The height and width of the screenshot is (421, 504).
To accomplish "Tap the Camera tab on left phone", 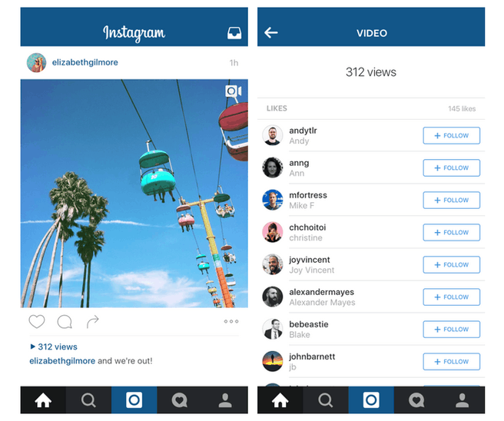I will (134, 400).
